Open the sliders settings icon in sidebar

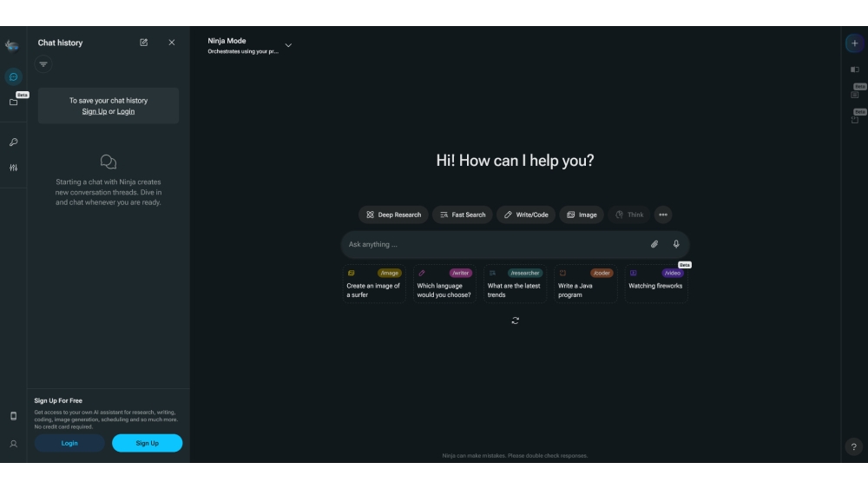pos(13,168)
